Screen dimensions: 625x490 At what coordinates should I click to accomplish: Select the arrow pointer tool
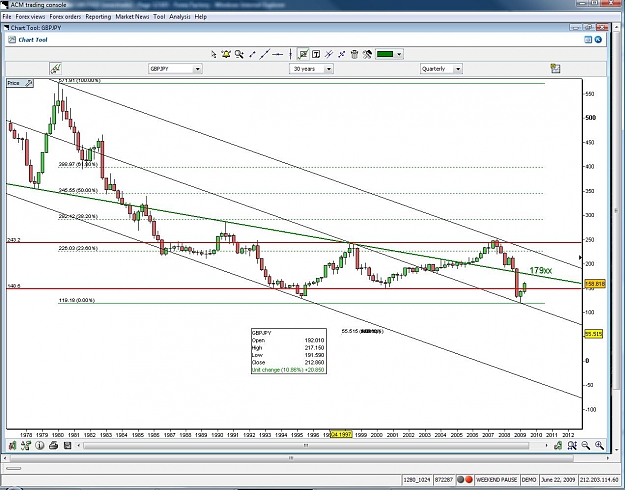coord(214,54)
